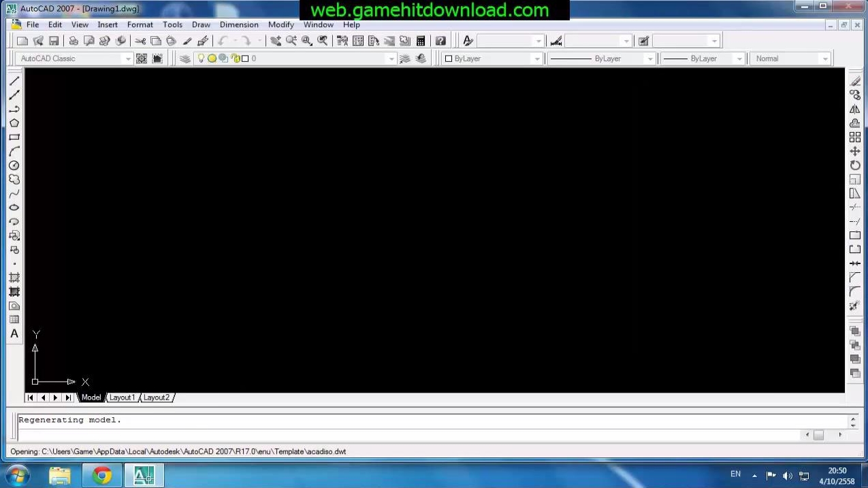Open the ByLayer linetype dropdown
The height and width of the screenshot is (488, 868).
650,59
